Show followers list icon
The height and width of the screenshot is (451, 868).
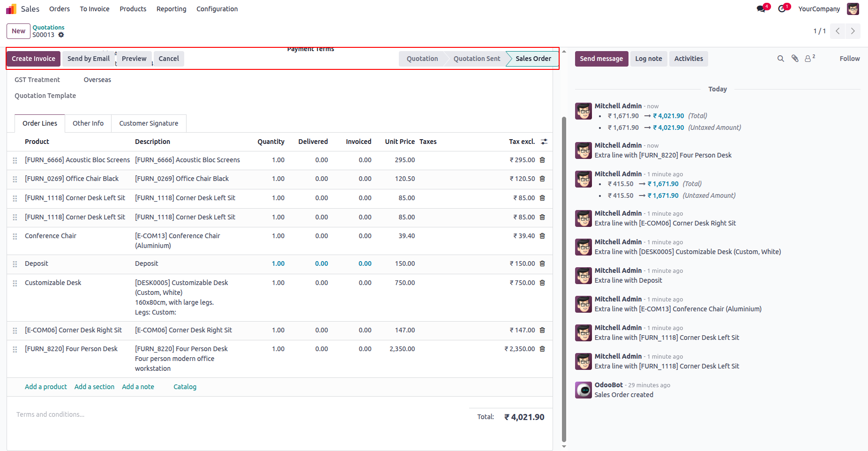810,59
